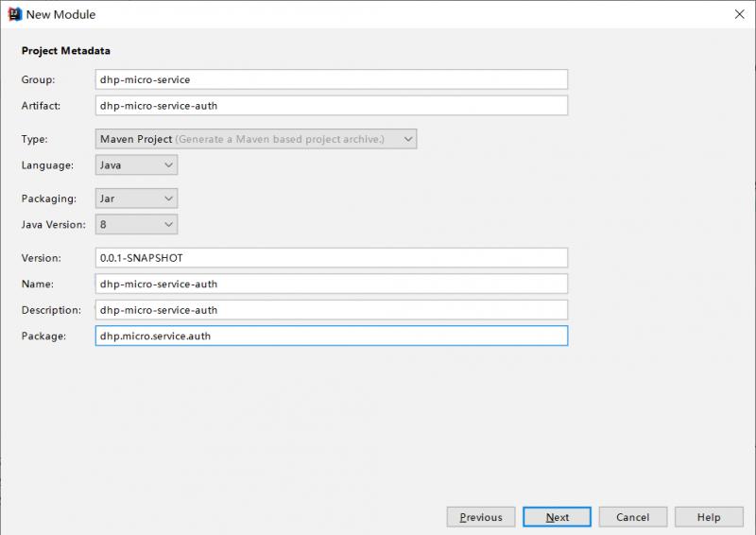
Task: Click the Java Version dropdown arrow
Action: (x=168, y=224)
